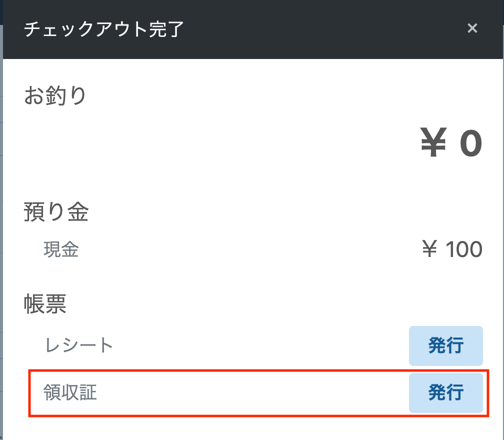Click the ¥ 100 cash amount
The width and height of the screenshot is (504, 440).
coord(452,249)
